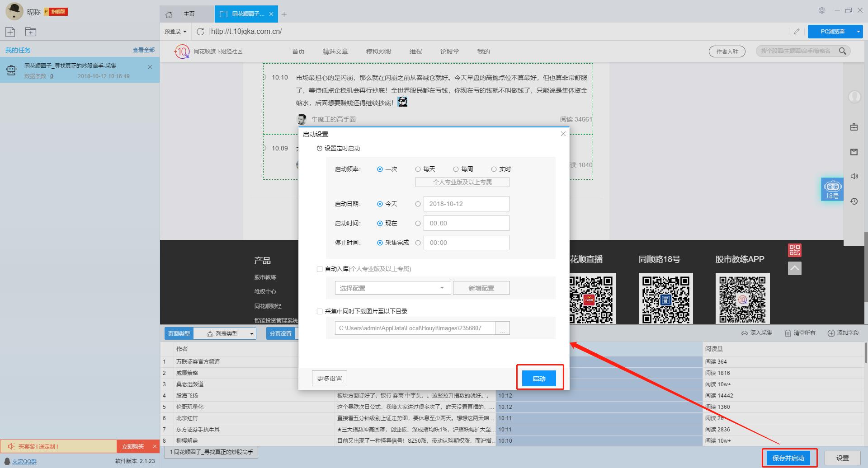Screen dimensions: 868x468
Task: Click 查看全部 link
Action: pyautogui.click(x=144, y=50)
